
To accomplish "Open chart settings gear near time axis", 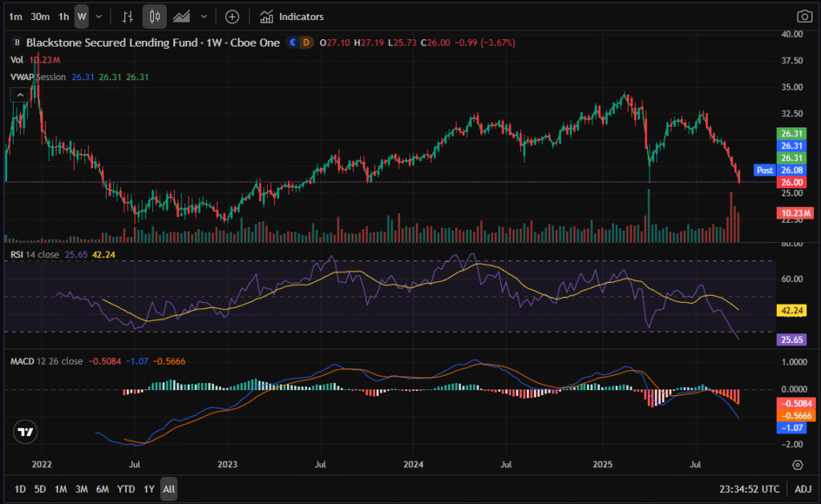I will 798,465.
